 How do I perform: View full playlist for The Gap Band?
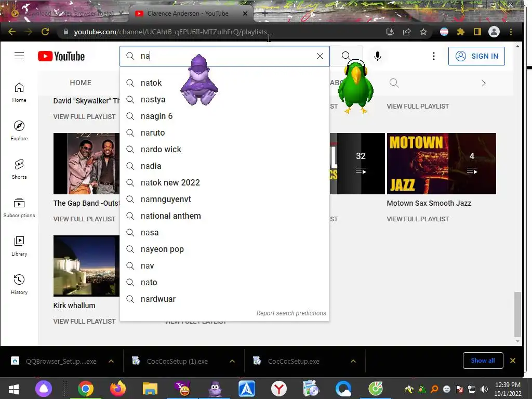[x=84, y=219]
